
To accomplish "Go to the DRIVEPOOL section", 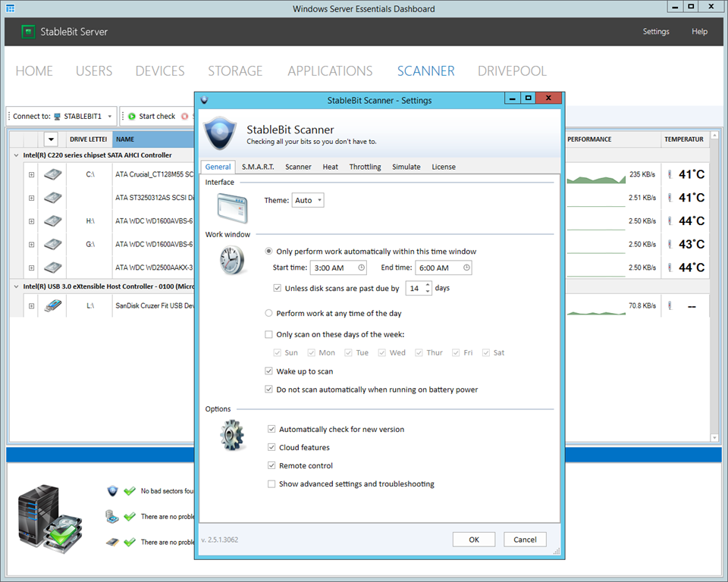I will [512, 71].
